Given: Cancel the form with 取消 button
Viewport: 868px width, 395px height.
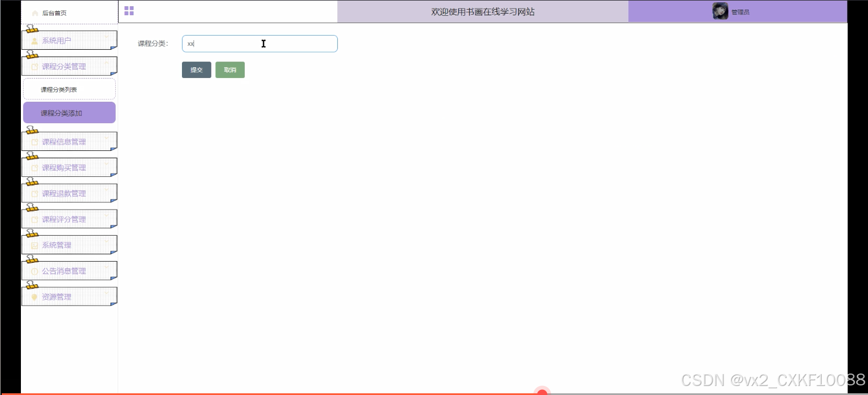Looking at the screenshot, I should [230, 70].
